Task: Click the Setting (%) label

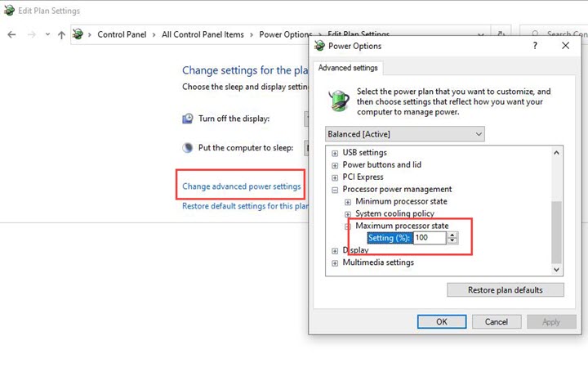Action: coord(390,238)
